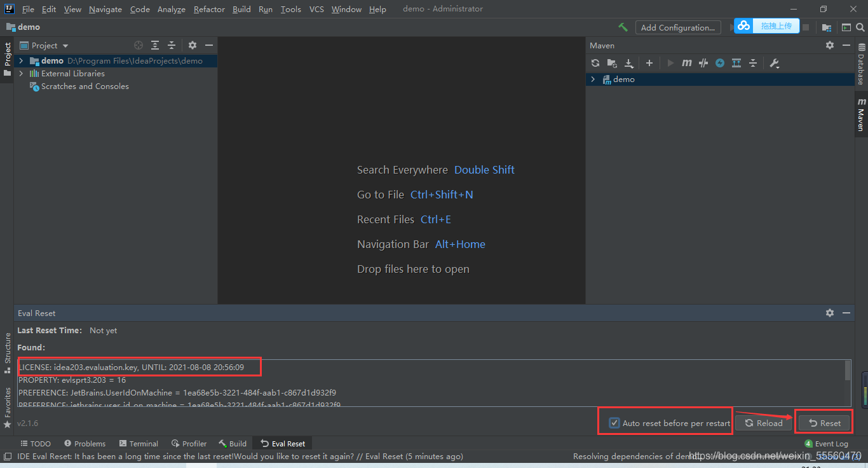Open the Edit menu
868x468 pixels.
(49, 9)
